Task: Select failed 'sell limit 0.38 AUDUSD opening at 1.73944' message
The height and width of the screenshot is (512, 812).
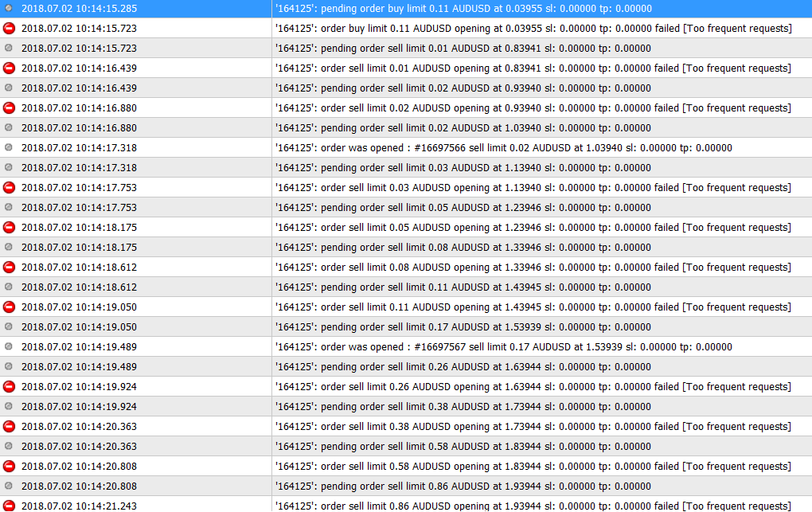Action: pos(533,427)
